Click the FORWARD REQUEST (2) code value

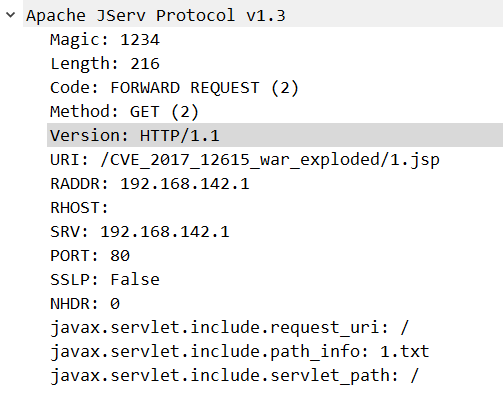[x=204, y=88]
